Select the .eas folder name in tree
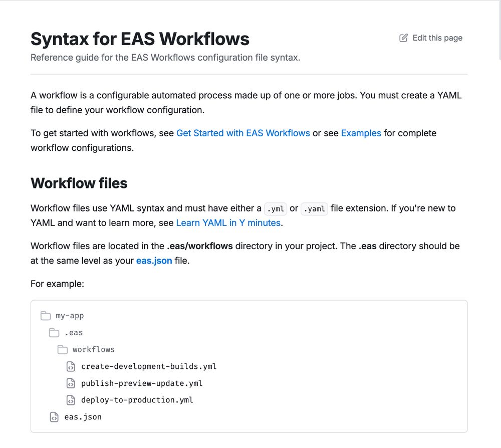 tap(74, 333)
